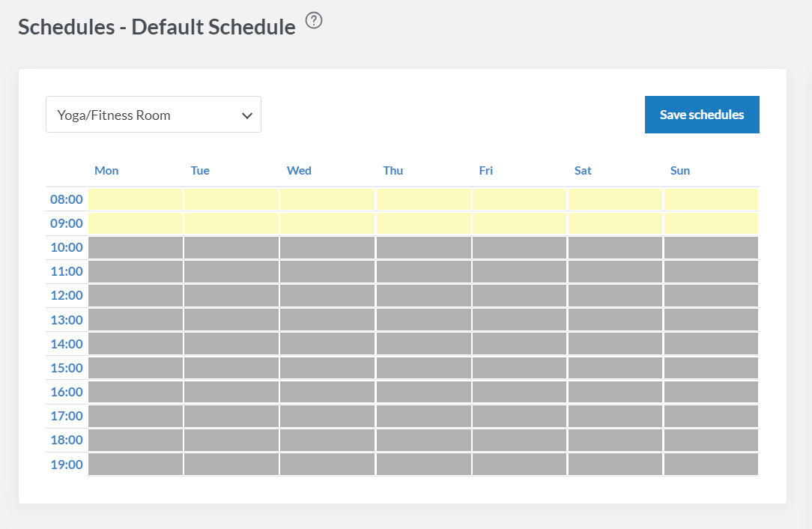Image resolution: width=812 pixels, height=529 pixels.
Task: Click the Save schedules button
Action: pos(702,115)
